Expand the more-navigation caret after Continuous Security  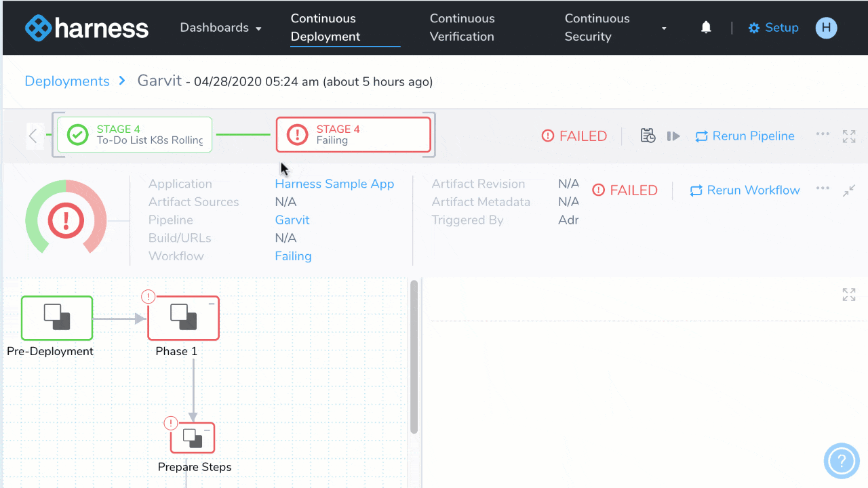(664, 28)
